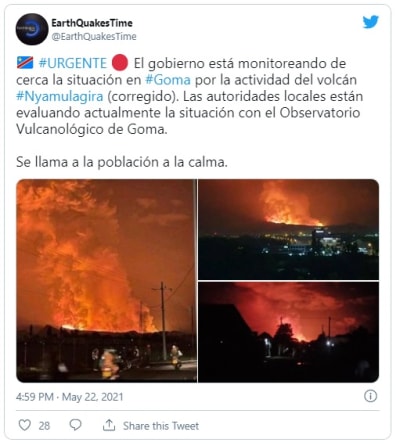The height and width of the screenshot is (446, 400).
Task: Like the tweet with heart icon
Action: coord(25,425)
